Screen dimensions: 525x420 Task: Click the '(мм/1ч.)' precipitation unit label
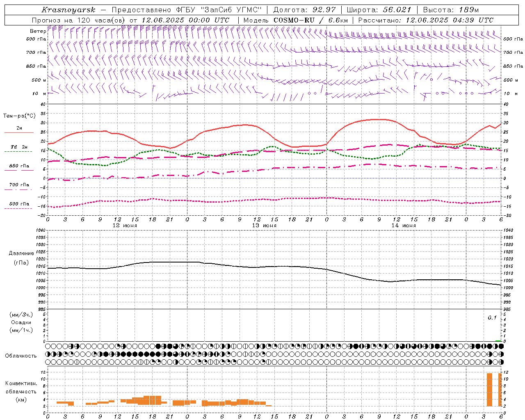21,330
